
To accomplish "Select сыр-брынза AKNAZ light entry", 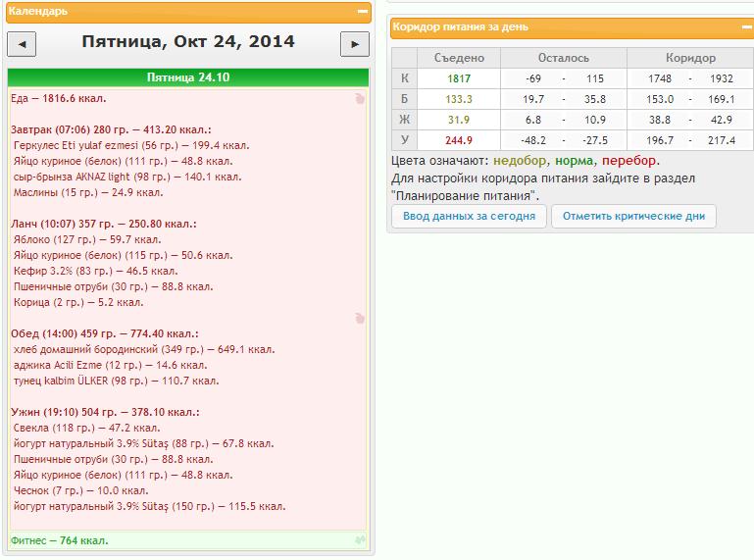I will pyautogui.click(x=127, y=178).
